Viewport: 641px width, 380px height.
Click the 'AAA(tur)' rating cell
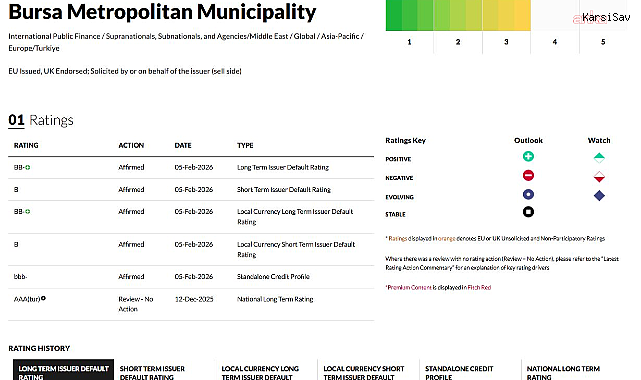tap(27, 299)
